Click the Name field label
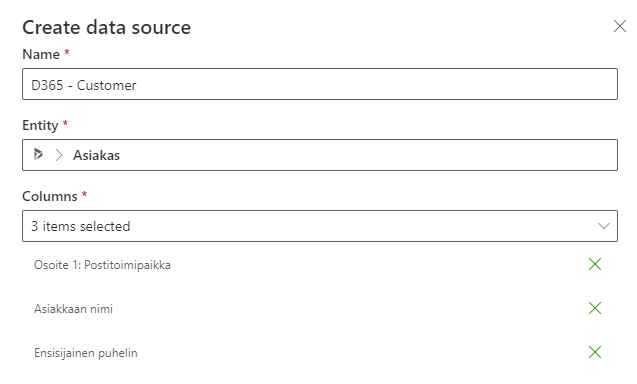Screen dimensions: 637x384 [41, 54]
